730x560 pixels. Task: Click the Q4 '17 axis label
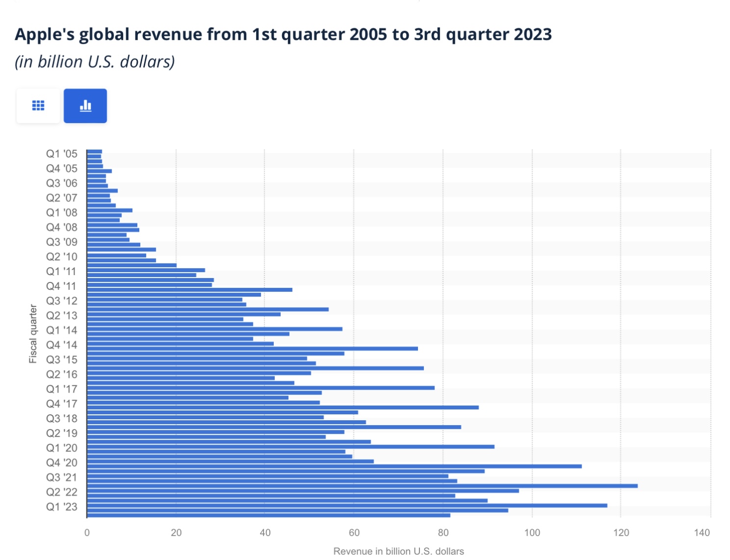click(x=62, y=404)
